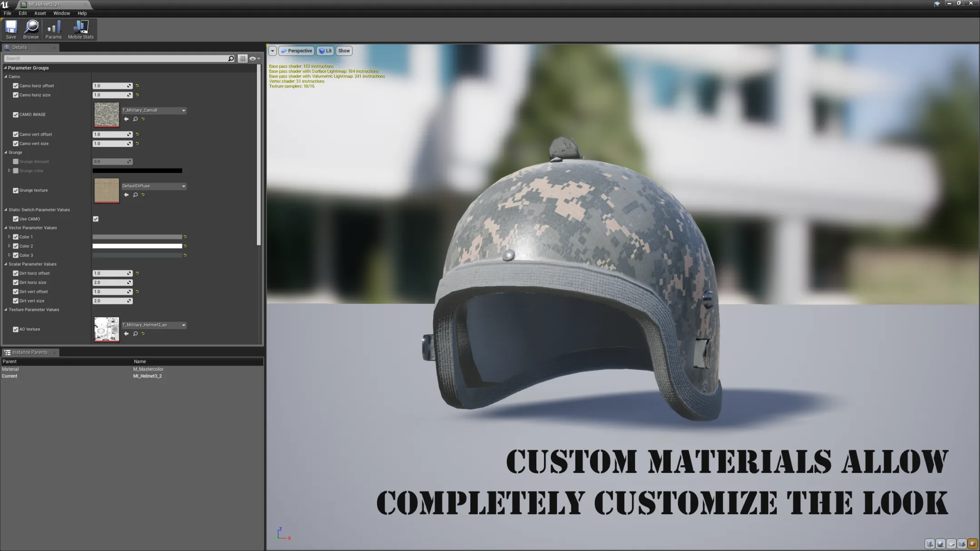Toggle the Use CAMO switch value checkbox
Viewport: 980px width, 551px height.
[96, 219]
